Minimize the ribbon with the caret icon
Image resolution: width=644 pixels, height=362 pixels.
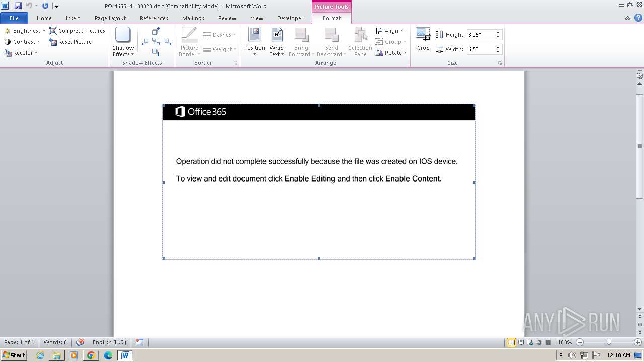point(627,18)
